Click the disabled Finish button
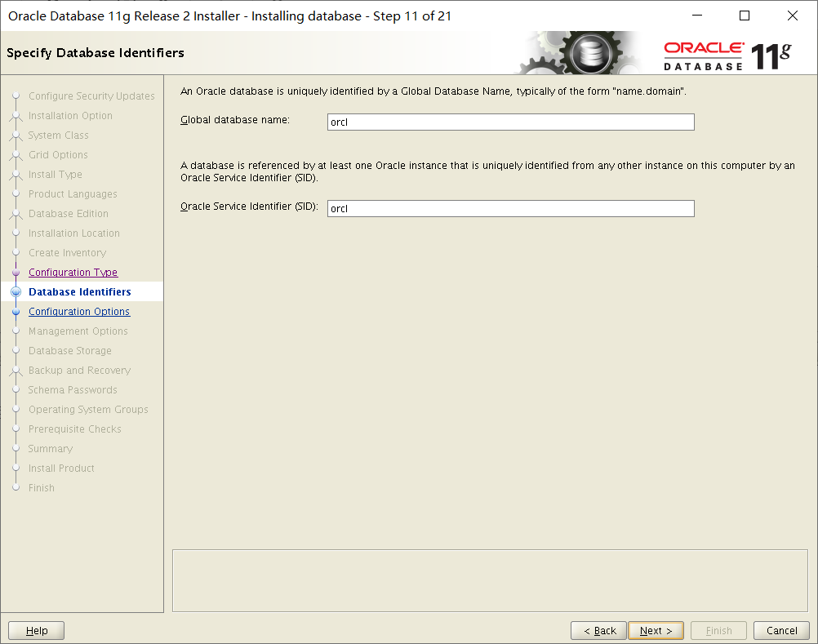The width and height of the screenshot is (818, 644). pos(718,630)
